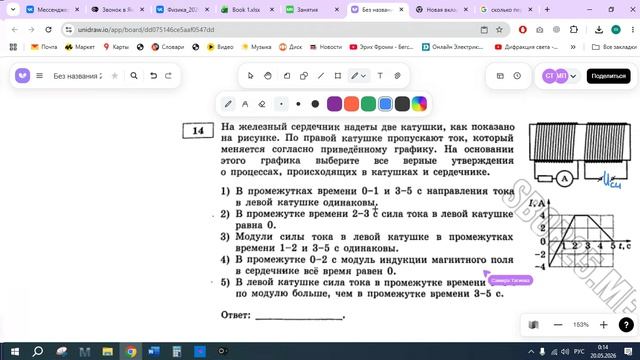Expand the participants avatars dropdown

pos(573,76)
